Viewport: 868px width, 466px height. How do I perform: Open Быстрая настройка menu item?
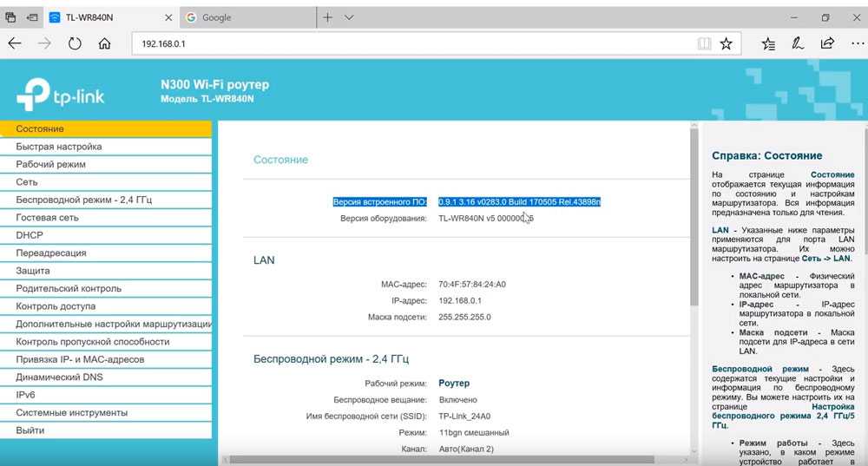point(58,147)
